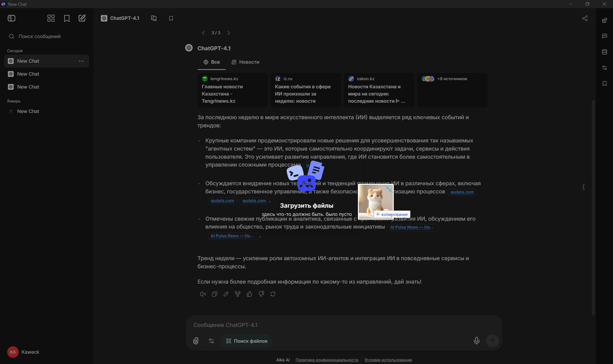
Task: Open Политика конфиденциальности link
Action: [327, 360]
